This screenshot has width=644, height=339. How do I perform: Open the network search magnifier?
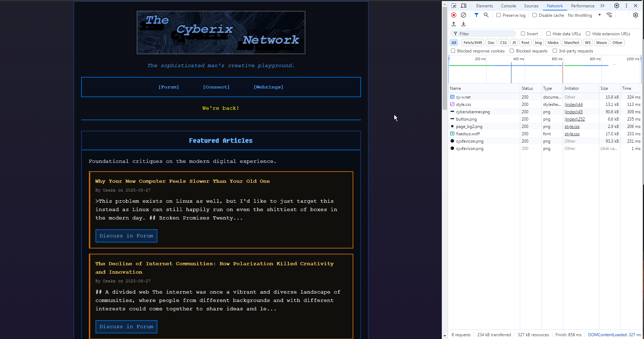[486, 15]
